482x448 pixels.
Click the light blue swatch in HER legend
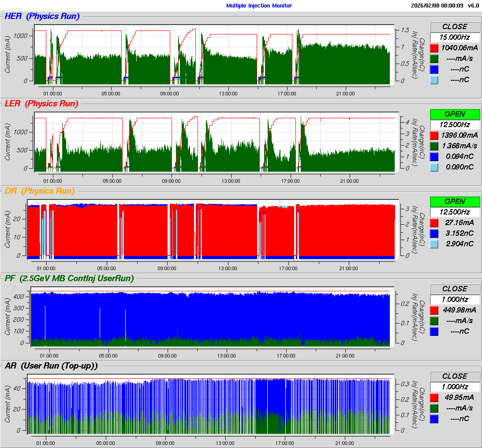[434, 79]
